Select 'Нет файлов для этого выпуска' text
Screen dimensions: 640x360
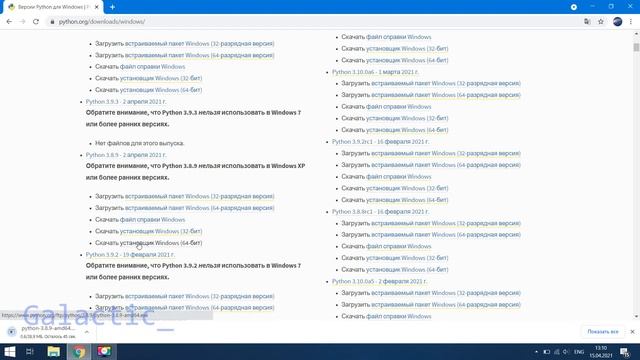[x=140, y=143]
